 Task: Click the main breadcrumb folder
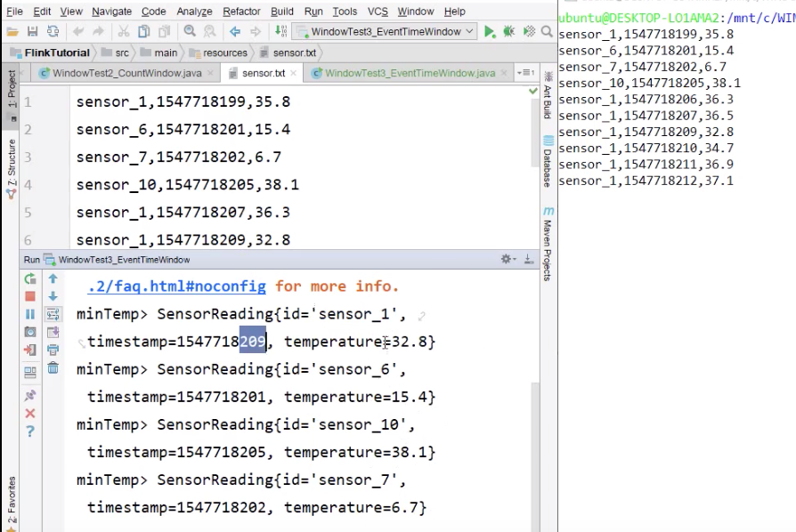pos(158,52)
